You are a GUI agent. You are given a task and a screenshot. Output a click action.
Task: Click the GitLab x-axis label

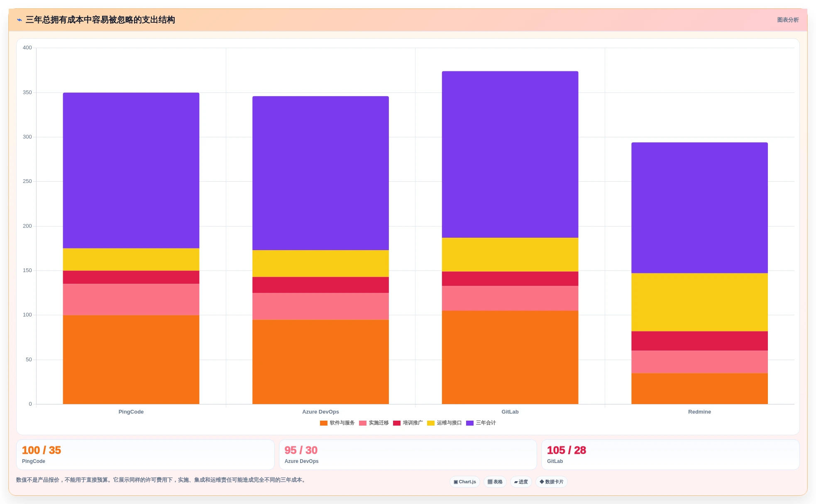(510, 412)
